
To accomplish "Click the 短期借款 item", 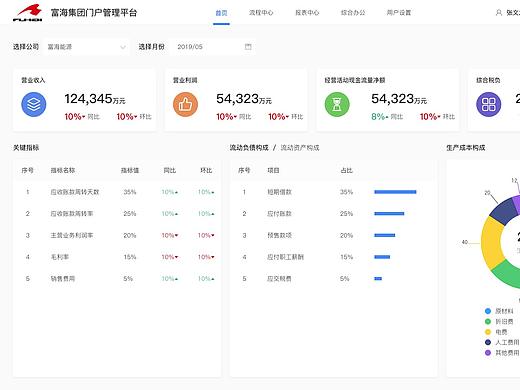I will [279, 192].
